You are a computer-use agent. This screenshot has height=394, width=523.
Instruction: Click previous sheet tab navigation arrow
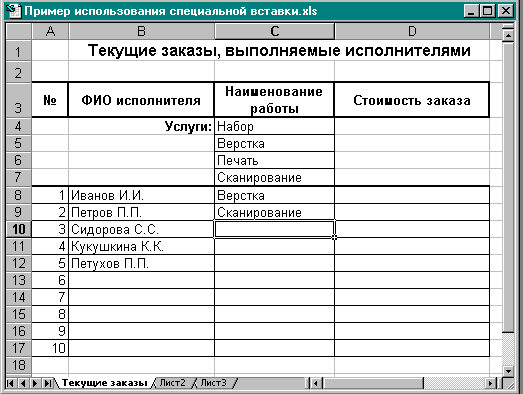(x=23, y=383)
